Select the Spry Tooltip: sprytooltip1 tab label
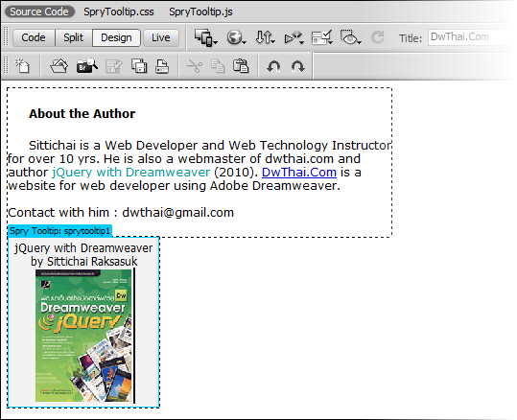Viewport: 517px width, 420px height. click(59, 231)
